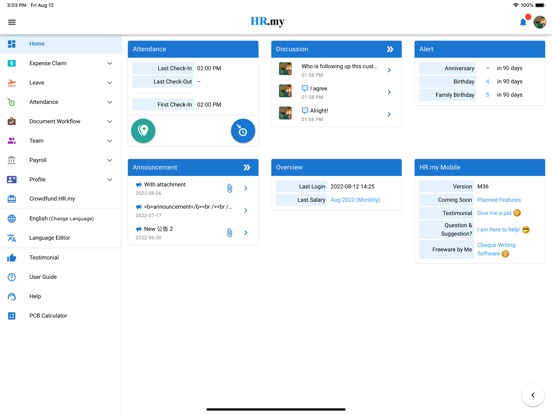
Task: Click the PCB Calculator icon
Action: coord(12,316)
